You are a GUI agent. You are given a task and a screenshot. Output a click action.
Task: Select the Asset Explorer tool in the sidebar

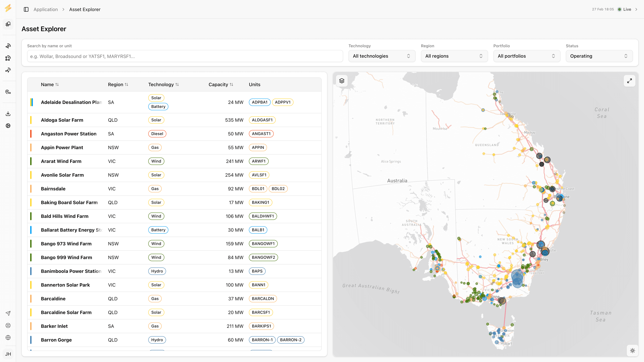[x=8, y=24]
